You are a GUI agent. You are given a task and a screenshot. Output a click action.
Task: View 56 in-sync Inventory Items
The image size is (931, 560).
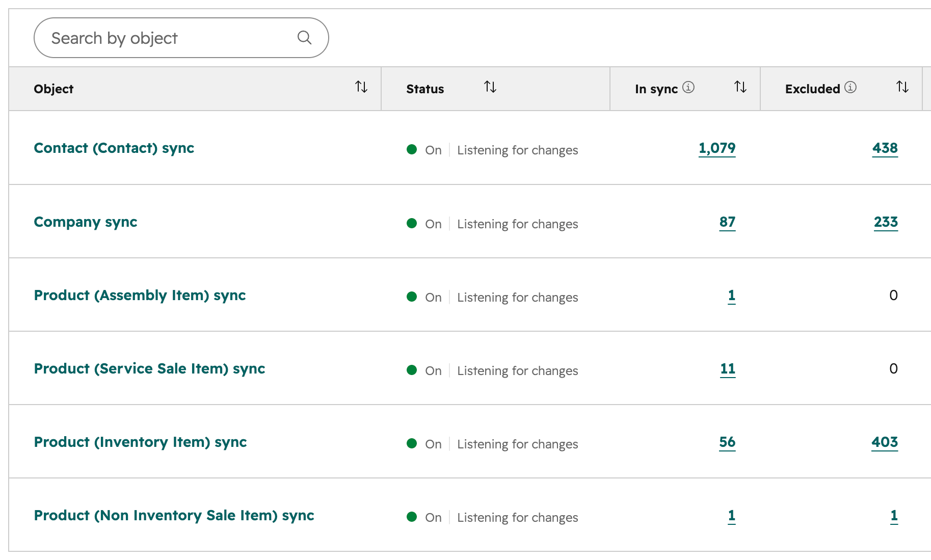(x=727, y=442)
